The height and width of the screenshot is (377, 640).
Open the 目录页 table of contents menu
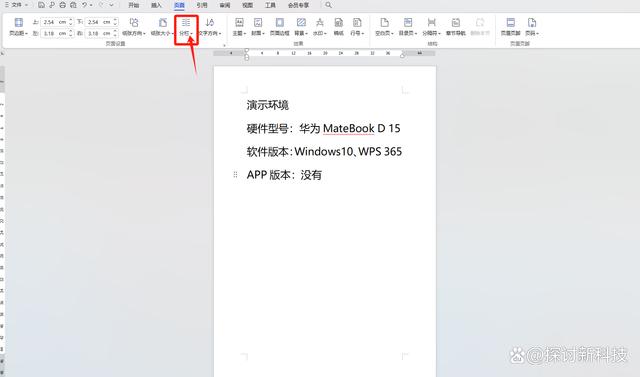[x=408, y=27]
